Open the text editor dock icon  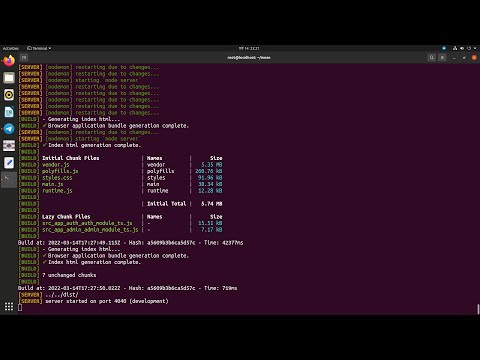pyautogui.click(x=9, y=163)
